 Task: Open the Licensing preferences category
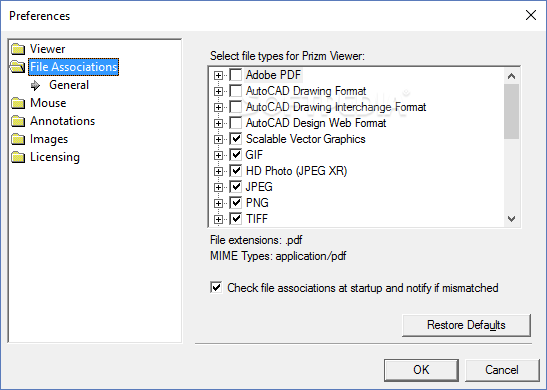coord(55,157)
